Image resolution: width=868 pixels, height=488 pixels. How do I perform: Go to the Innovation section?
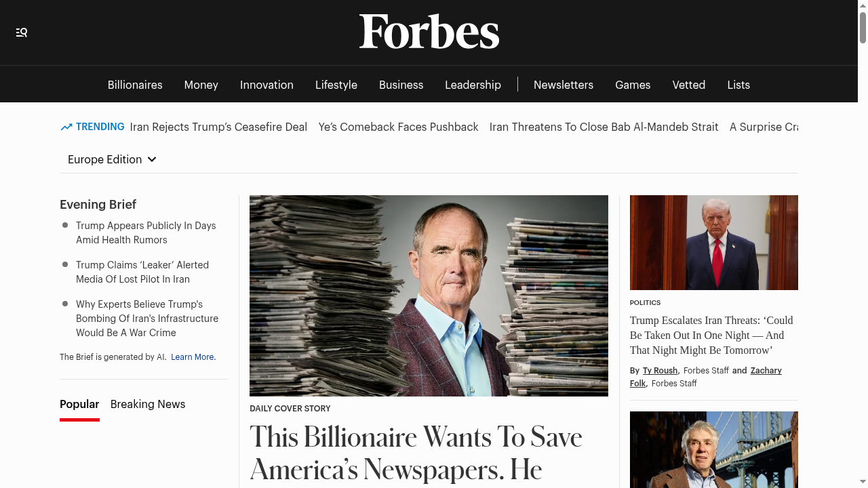(x=267, y=85)
